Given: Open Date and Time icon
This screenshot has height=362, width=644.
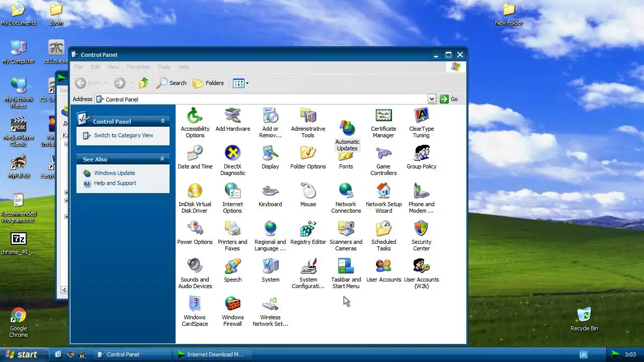Looking at the screenshot, I should click(195, 157).
